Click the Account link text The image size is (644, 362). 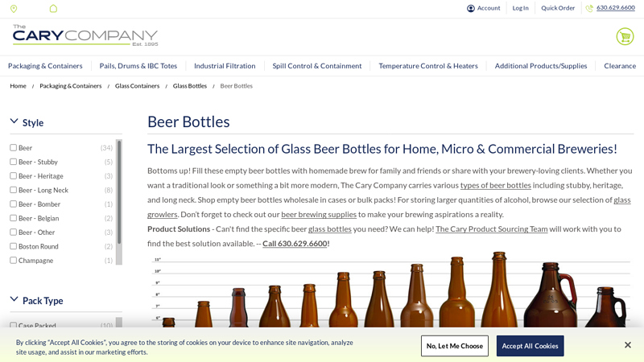[x=489, y=8]
